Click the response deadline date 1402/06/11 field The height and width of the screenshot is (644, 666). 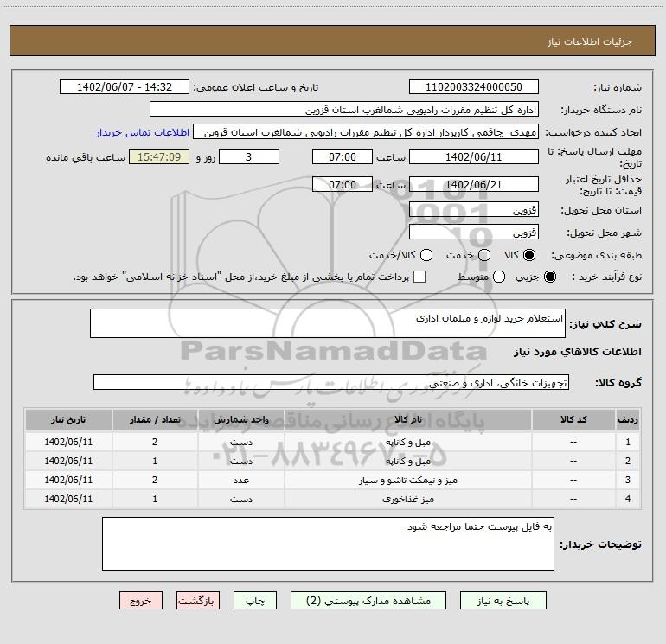pos(474,156)
